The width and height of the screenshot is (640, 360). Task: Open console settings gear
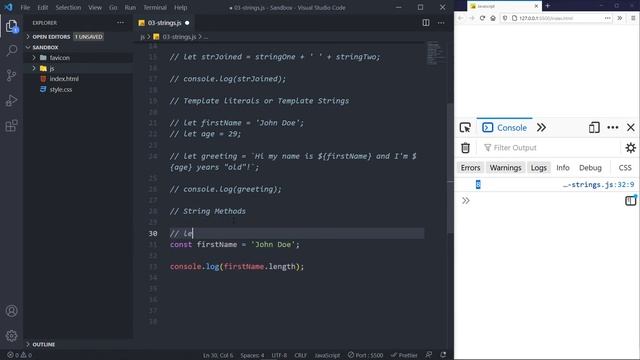(631, 147)
